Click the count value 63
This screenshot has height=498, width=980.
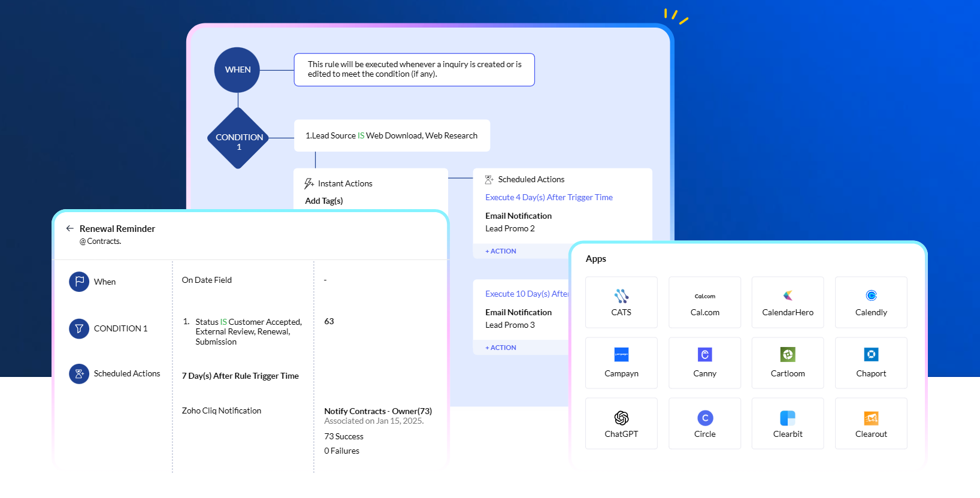click(x=329, y=321)
